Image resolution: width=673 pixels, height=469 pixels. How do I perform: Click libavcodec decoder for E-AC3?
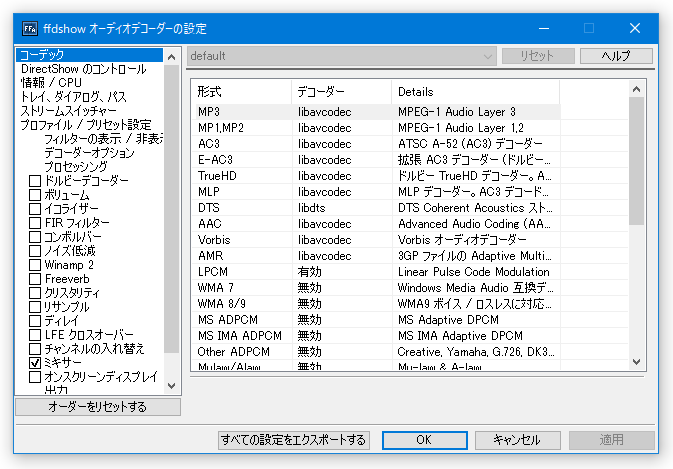click(x=325, y=160)
